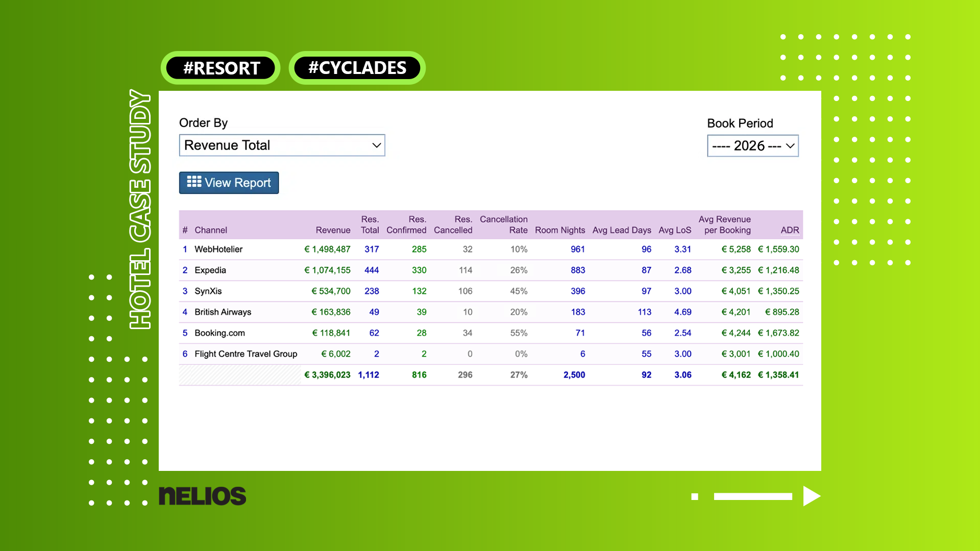Click the Avg LoS column header

675,230
